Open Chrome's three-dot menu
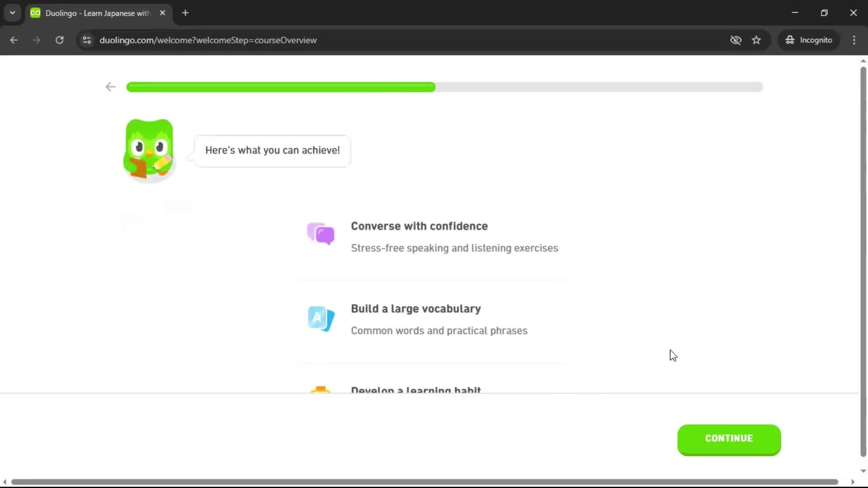The height and width of the screenshot is (488, 868). (854, 40)
